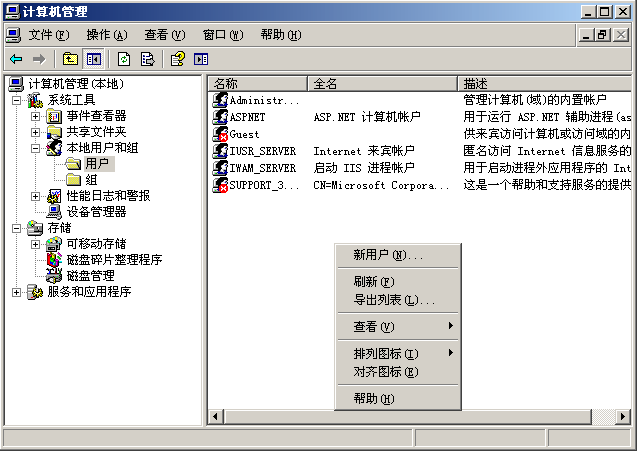This screenshot has height=451, width=637.
Task: Click the 服务和应用程序 tree icon
Action: 35,292
